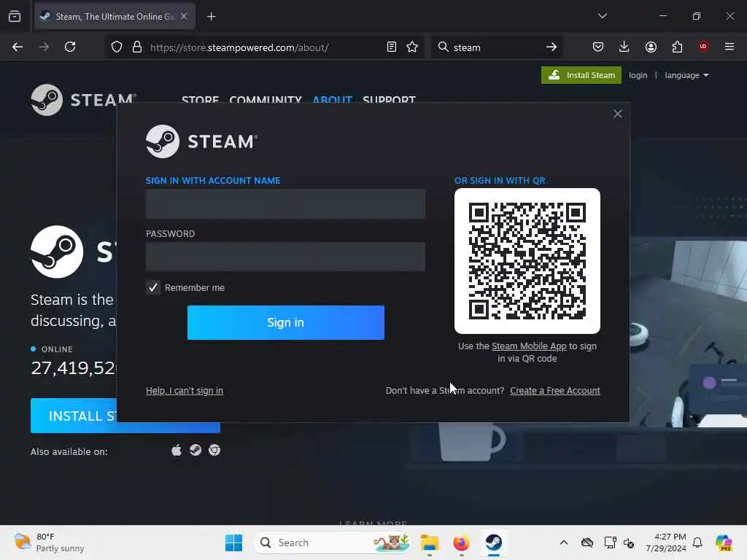Open File Explorer from the taskbar
Viewport: 747px width, 560px height.
pos(430,542)
